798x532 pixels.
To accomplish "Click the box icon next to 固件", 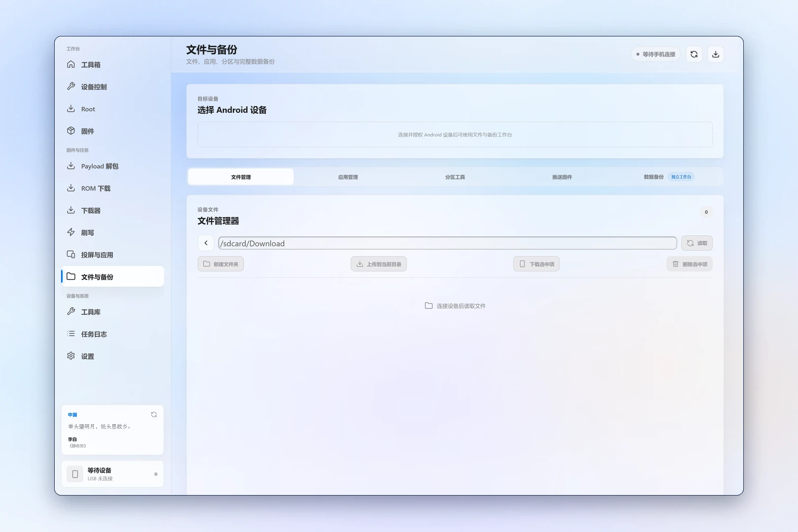I will 71,131.
